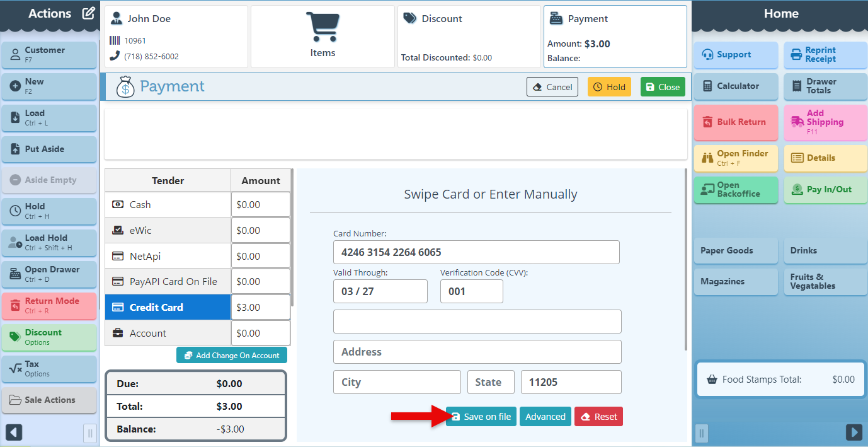Open the Discount tab at top

[x=469, y=37]
